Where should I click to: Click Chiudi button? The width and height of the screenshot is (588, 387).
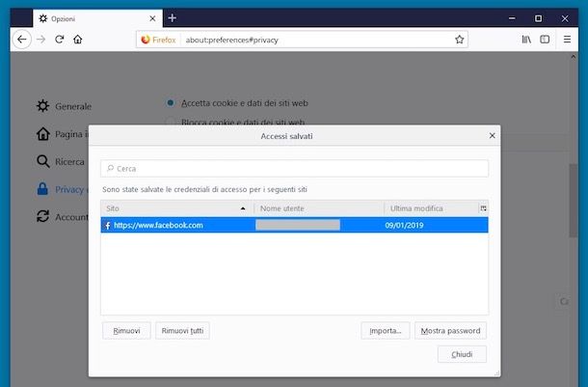(462, 354)
